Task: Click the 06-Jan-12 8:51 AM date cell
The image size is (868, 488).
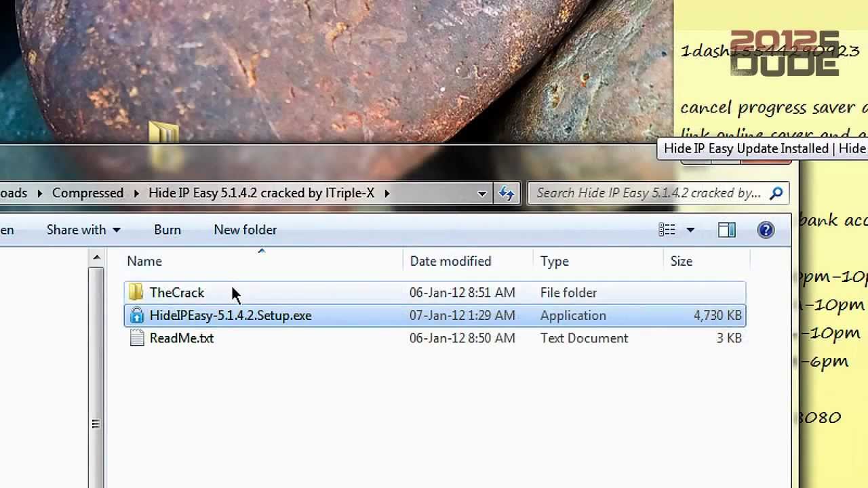Action: (462, 292)
